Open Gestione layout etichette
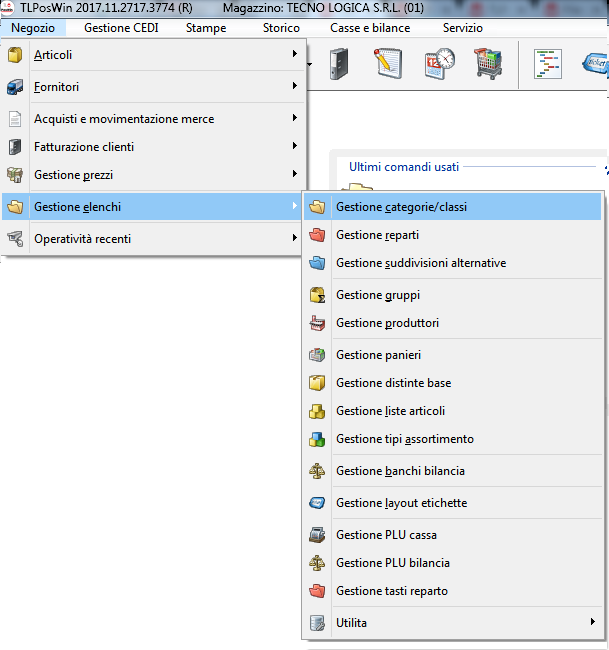The width and height of the screenshot is (609, 650). tap(401, 503)
